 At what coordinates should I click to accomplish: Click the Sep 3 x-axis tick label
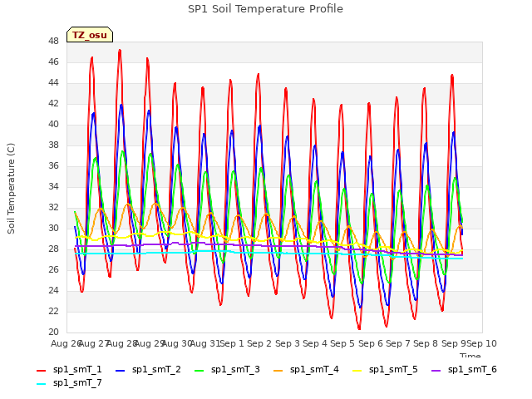(x=288, y=343)
